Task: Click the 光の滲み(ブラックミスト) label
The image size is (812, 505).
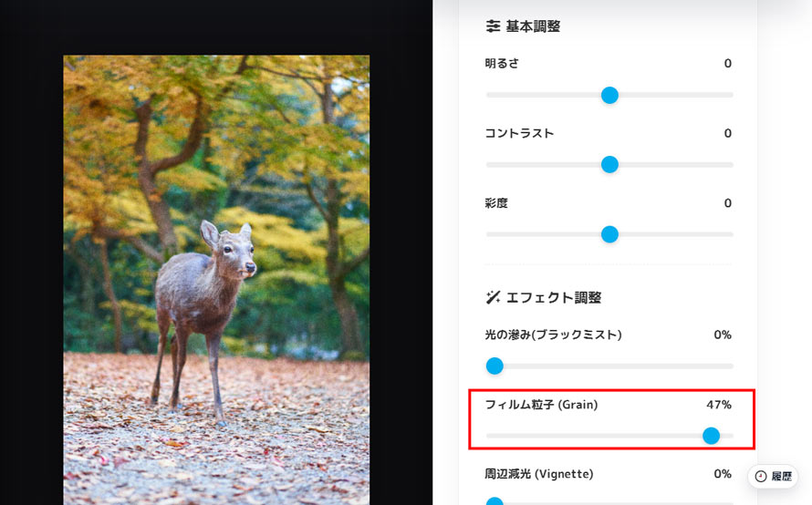Action: pos(553,335)
